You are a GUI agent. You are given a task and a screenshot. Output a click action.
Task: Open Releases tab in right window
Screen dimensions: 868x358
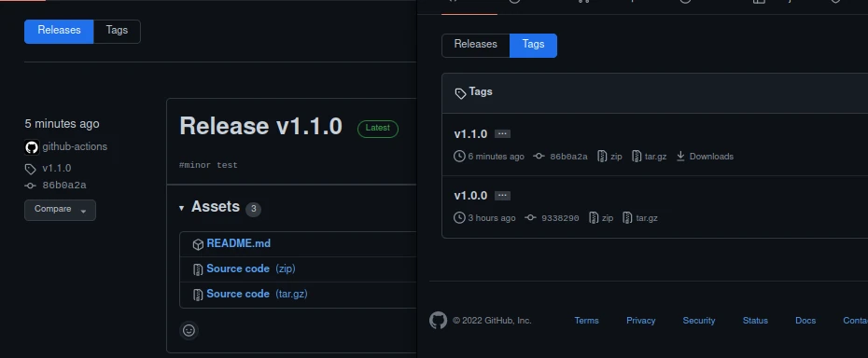[475, 45]
